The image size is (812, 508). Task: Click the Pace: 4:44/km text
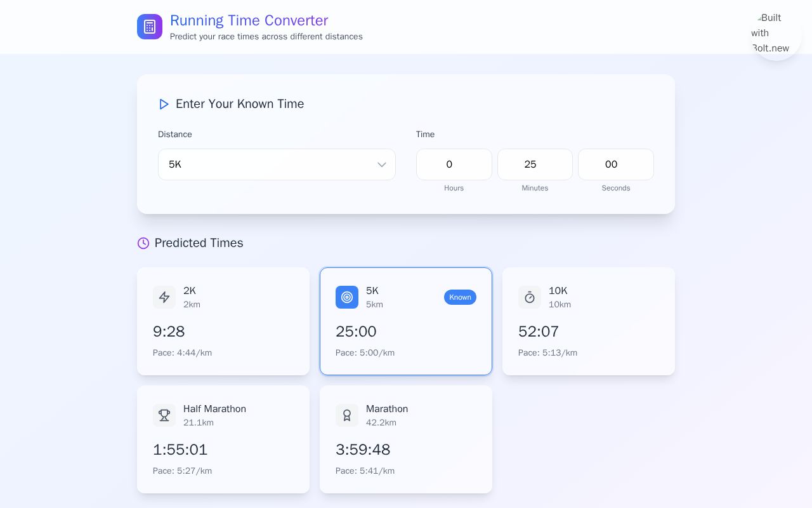pyautogui.click(x=182, y=353)
